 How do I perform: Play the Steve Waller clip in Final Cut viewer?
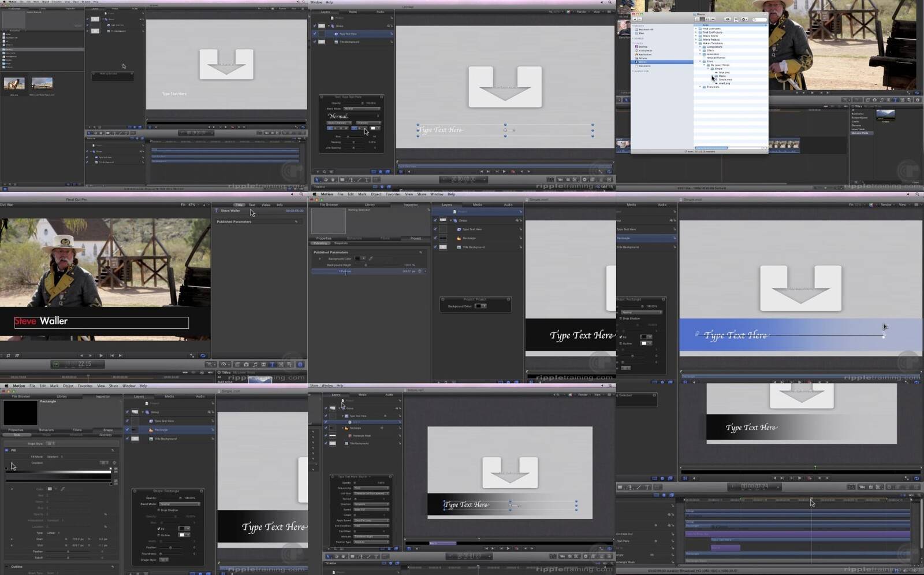pos(101,355)
